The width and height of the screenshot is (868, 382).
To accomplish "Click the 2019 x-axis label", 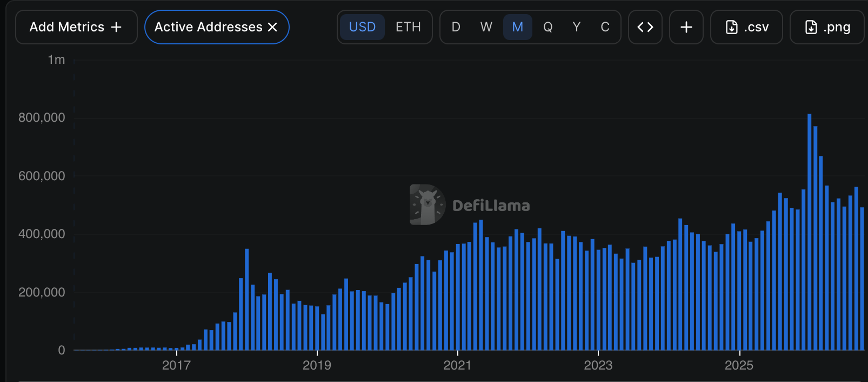I will pos(317,365).
